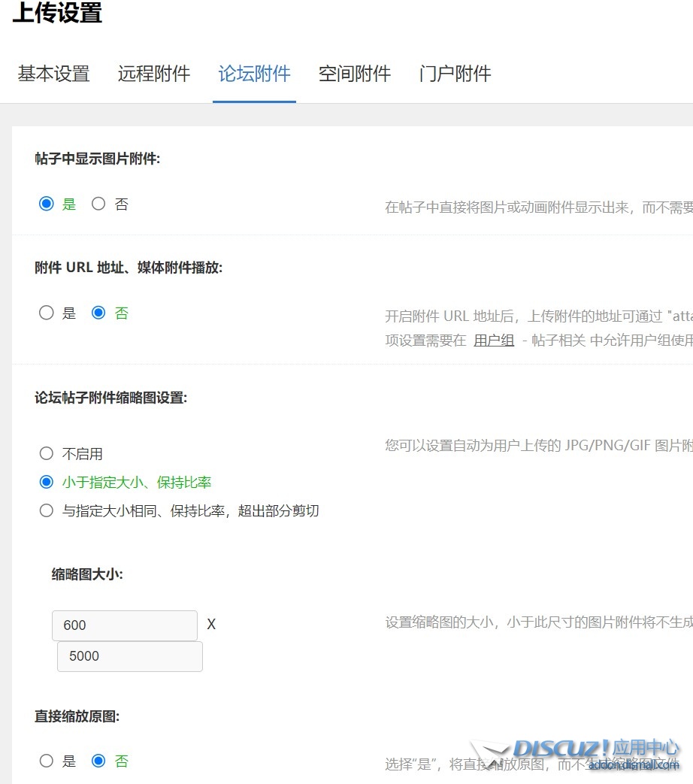Select 否 for 附件 URL 地址、媒体附件播放

[98, 313]
